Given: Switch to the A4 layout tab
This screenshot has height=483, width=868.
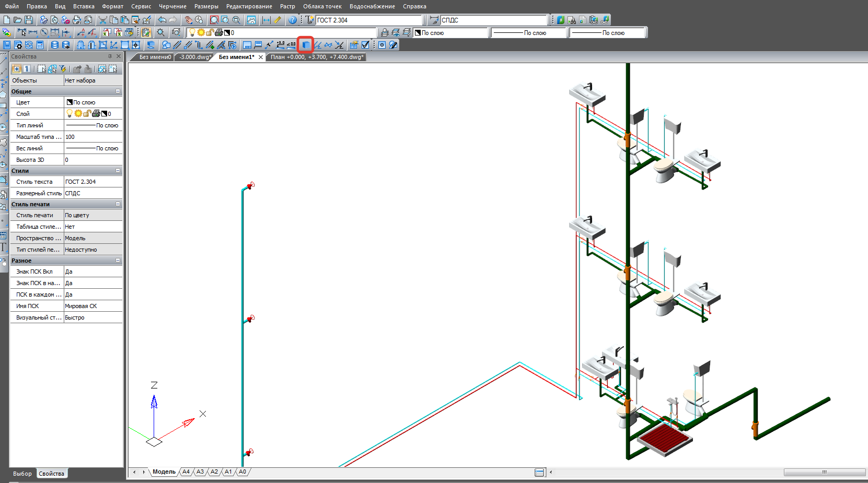Looking at the screenshot, I should tap(186, 472).
